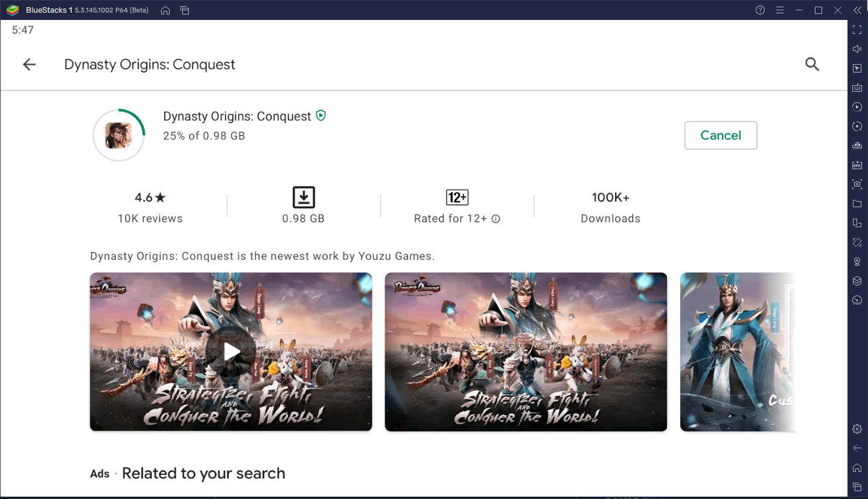Open the macro recorder play icon

tap(857, 107)
